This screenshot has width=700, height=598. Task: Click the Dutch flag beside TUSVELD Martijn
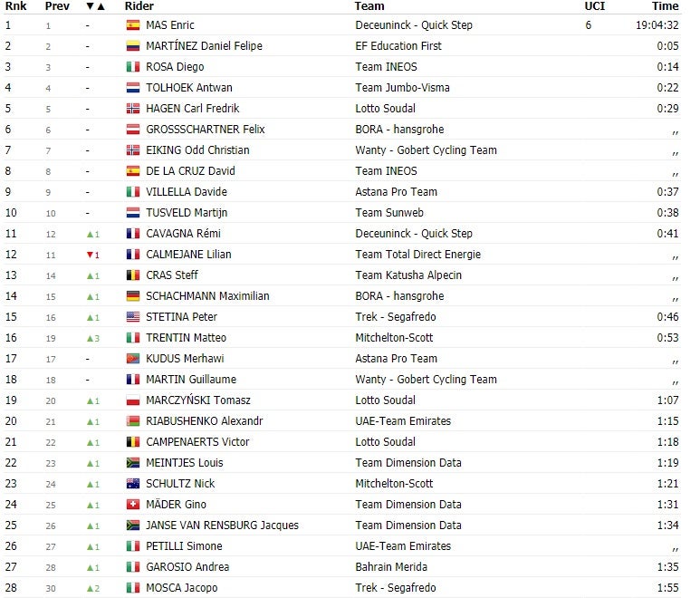(x=132, y=213)
